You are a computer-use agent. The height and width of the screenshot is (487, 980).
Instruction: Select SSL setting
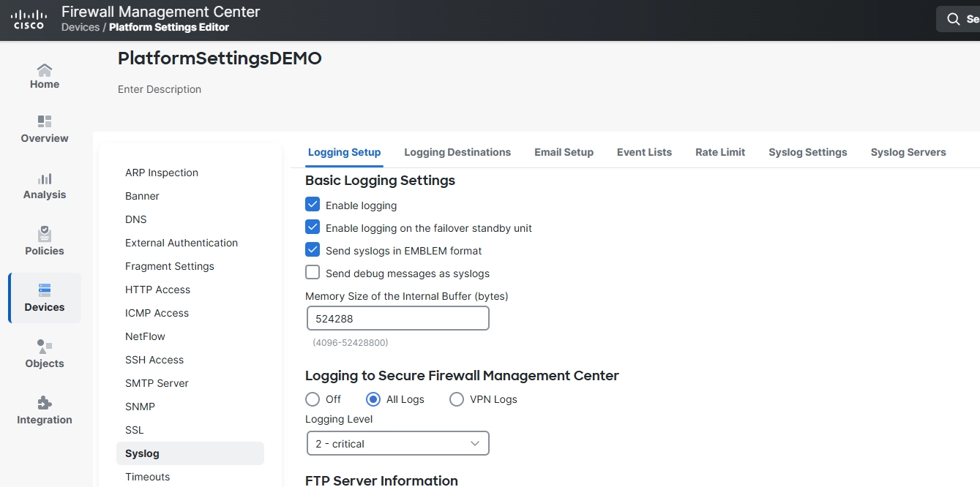(x=135, y=430)
